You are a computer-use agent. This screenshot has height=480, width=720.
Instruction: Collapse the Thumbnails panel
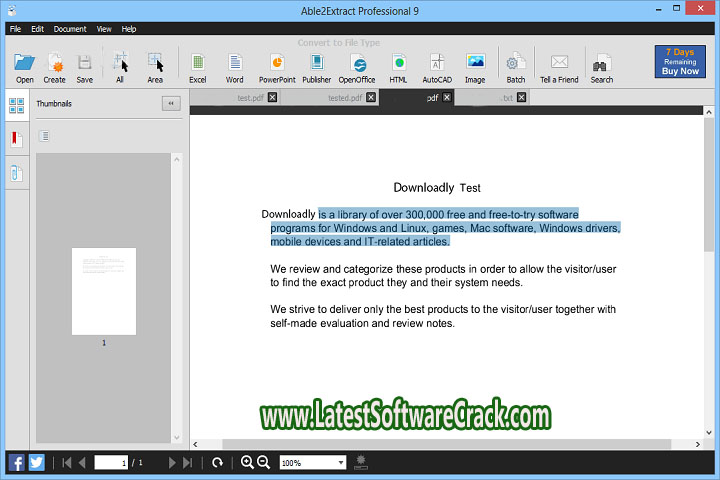pyautogui.click(x=171, y=103)
